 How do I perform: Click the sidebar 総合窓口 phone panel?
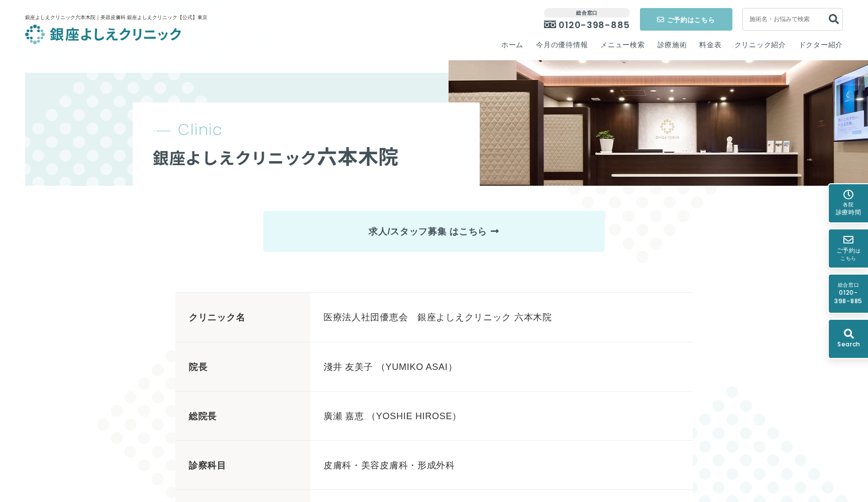click(848, 293)
